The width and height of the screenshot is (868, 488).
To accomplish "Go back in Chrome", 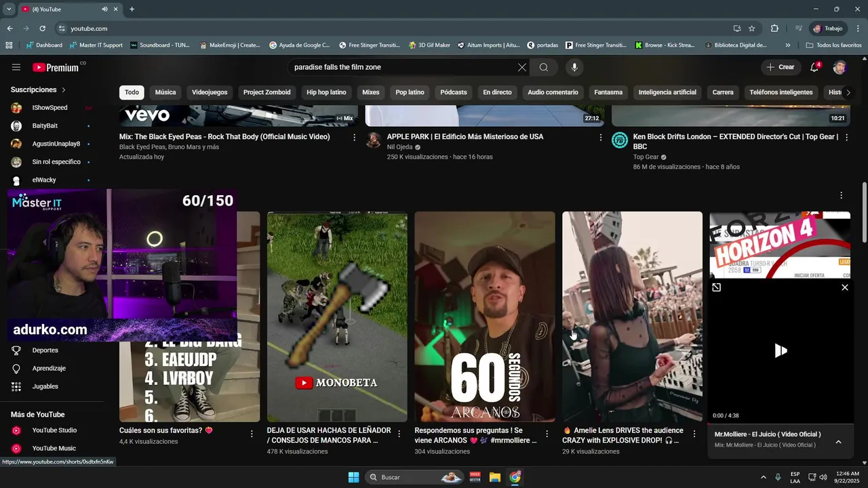I will (x=9, y=28).
